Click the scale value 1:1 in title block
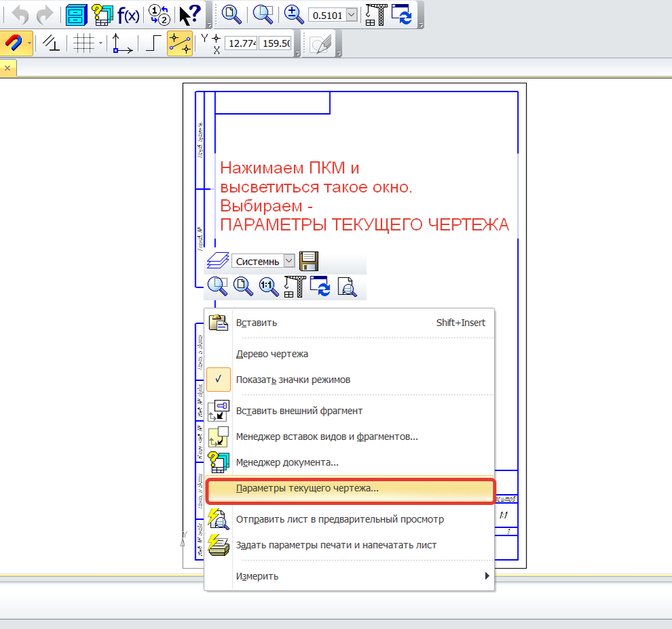 point(503,515)
